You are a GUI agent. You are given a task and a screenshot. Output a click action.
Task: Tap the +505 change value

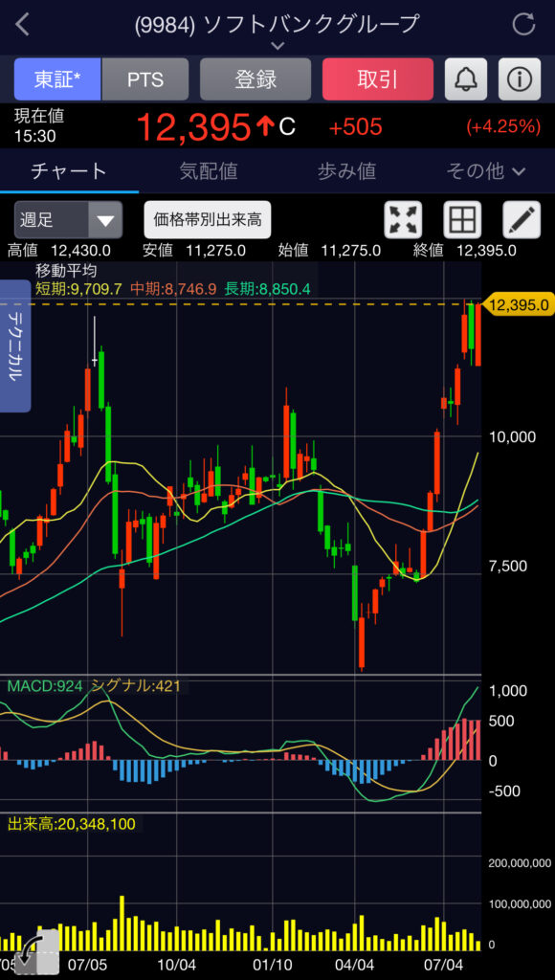click(x=355, y=127)
